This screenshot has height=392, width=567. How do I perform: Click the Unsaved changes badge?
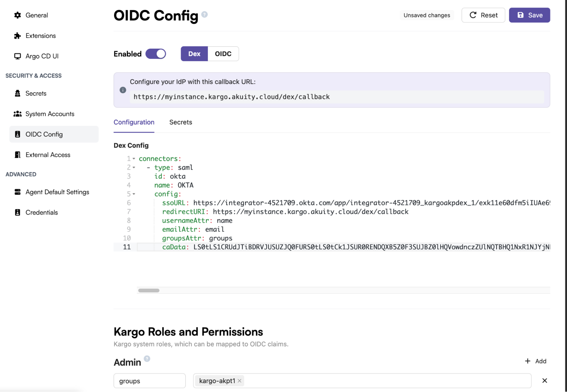pos(427,15)
